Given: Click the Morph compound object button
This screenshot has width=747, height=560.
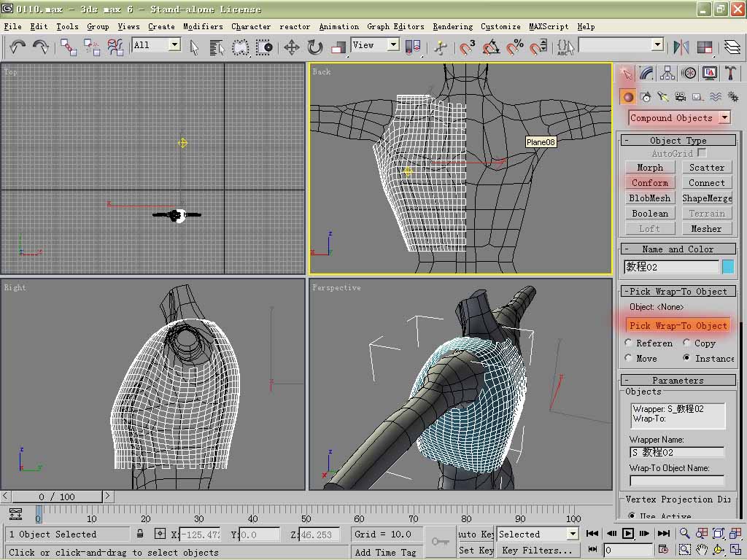Looking at the screenshot, I should 650,168.
